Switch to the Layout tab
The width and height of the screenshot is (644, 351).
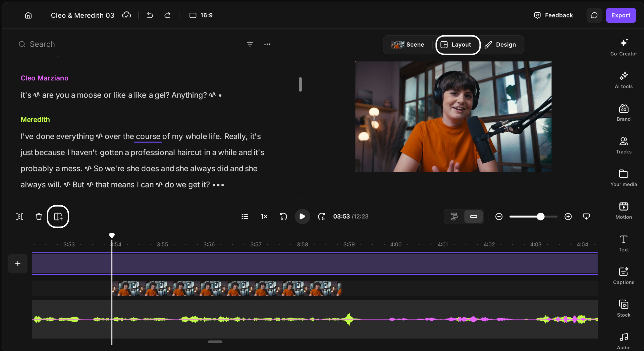click(458, 45)
